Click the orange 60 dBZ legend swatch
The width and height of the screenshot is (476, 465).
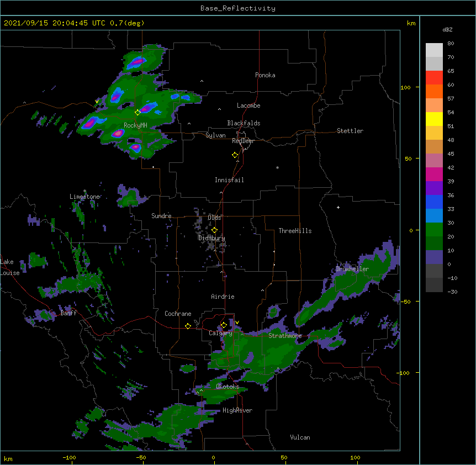coord(434,91)
